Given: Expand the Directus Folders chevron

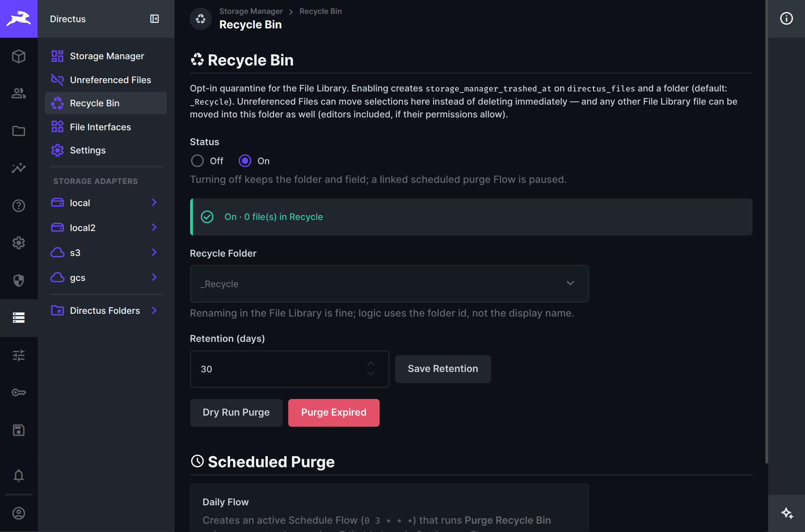Looking at the screenshot, I should [154, 310].
